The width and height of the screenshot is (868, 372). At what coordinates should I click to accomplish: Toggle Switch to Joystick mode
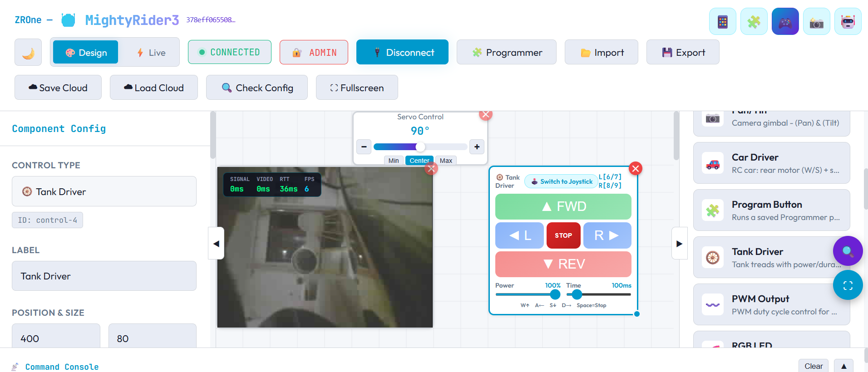coord(562,181)
